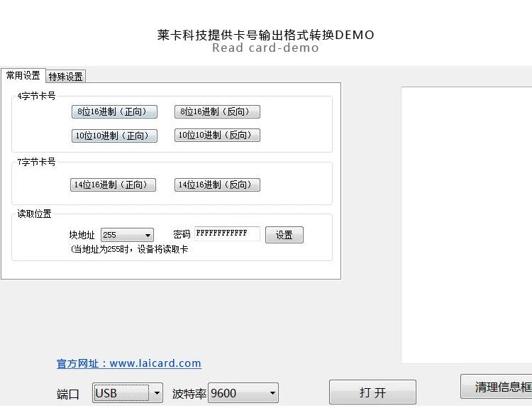
Task: Choose 10位10进制（反向） card format
Action: 217,135
